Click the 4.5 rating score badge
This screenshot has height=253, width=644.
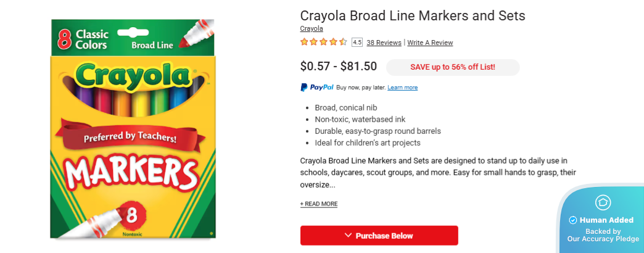(357, 43)
